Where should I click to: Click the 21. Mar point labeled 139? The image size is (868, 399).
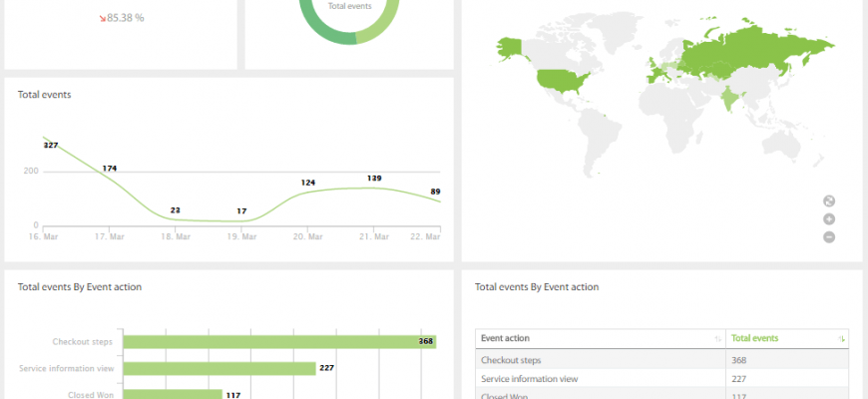click(374, 188)
